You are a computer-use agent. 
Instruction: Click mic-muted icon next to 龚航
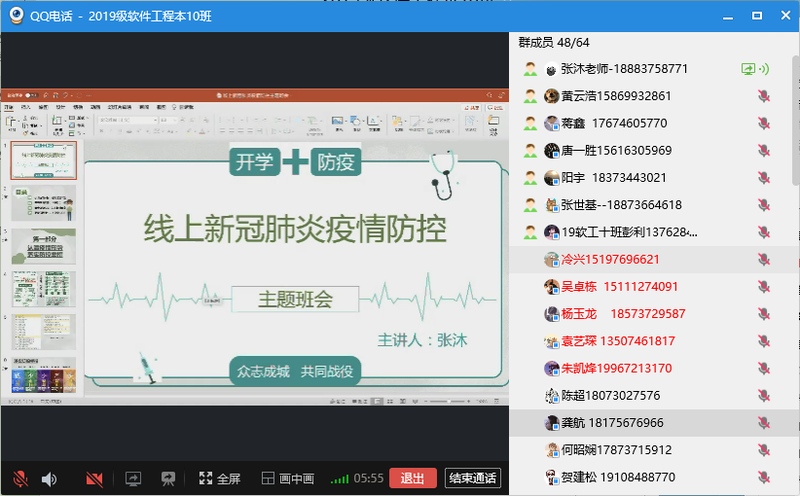pos(764,423)
